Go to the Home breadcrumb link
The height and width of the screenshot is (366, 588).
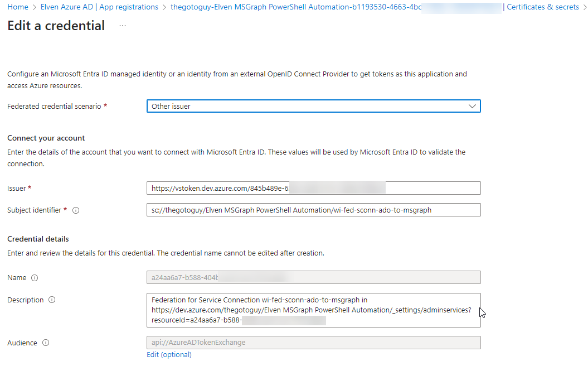18,7
